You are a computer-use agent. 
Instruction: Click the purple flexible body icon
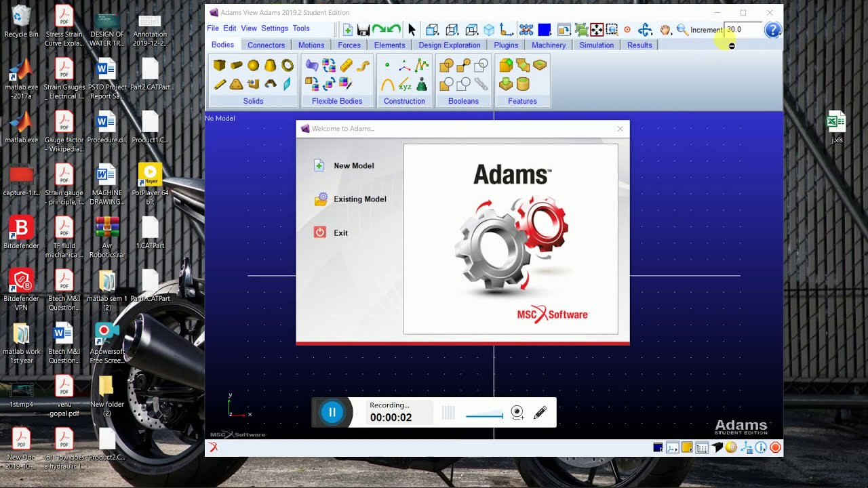coord(312,65)
